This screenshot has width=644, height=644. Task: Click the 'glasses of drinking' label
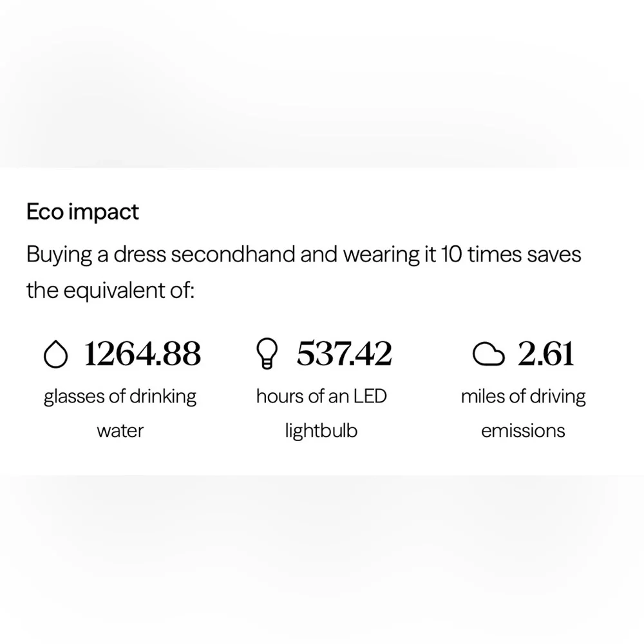pyautogui.click(x=120, y=397)
